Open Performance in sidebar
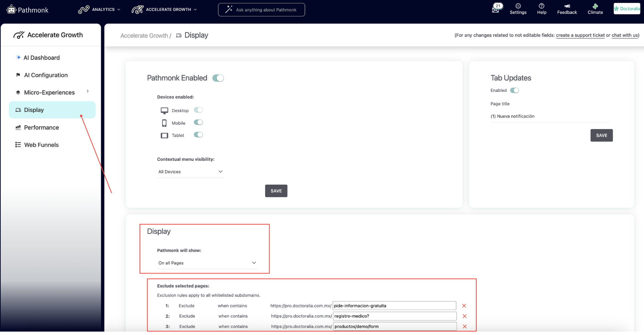This screenshot has width=644, height=335. pyautogui.click(x=41, y=127)
